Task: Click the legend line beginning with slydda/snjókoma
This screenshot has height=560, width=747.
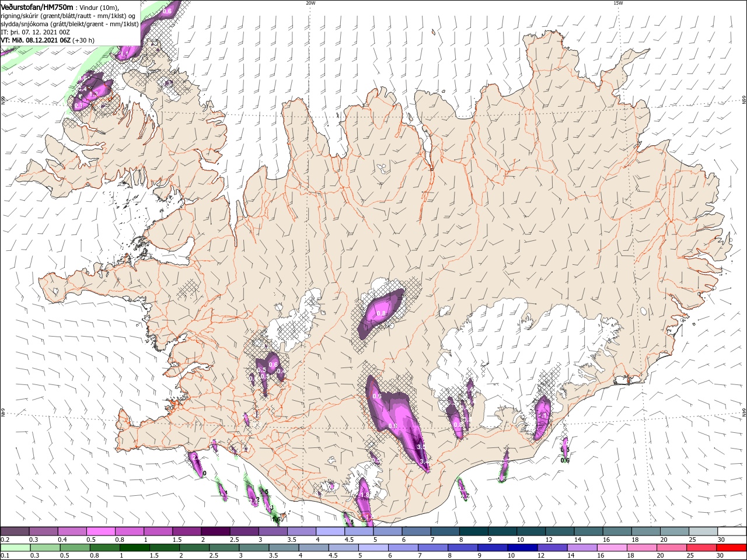Action: 69,24
